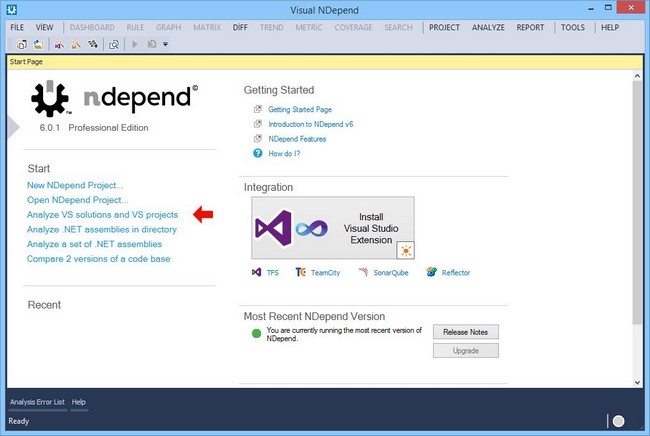Open the REPORT menu
Screen dimensions: 650x436
coord(530,27)
